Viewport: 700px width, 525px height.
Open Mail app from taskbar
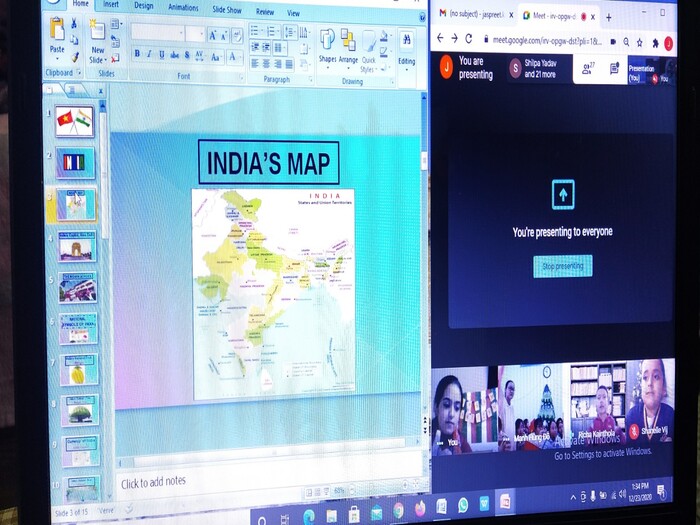(x=376, y=512)
